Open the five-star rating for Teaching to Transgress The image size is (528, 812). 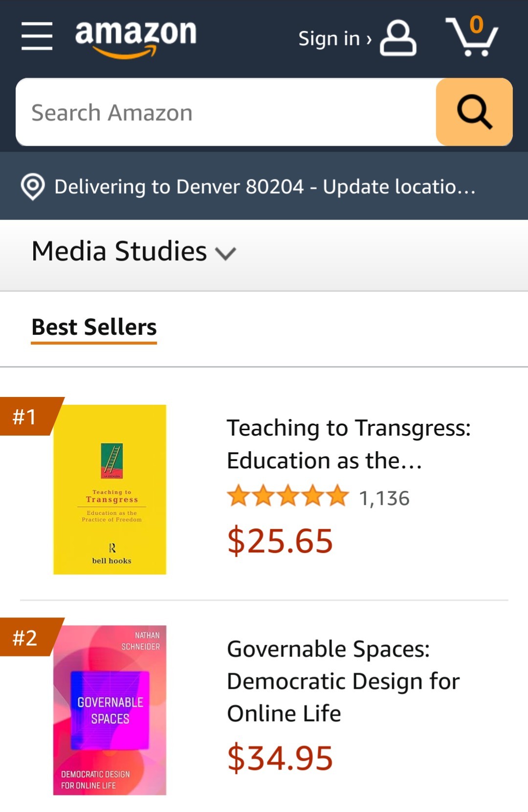(x=288, y=497)
